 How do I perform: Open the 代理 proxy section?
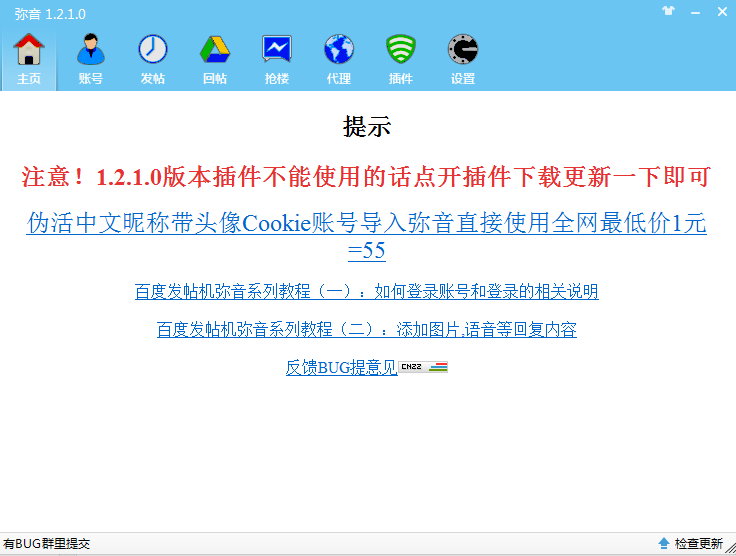click(x=338, y=60)
